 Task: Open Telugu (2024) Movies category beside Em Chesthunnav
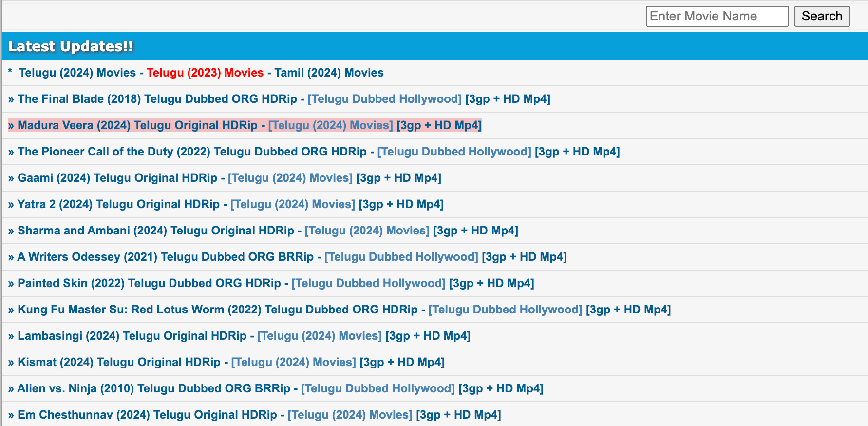[x=350, y=415]
